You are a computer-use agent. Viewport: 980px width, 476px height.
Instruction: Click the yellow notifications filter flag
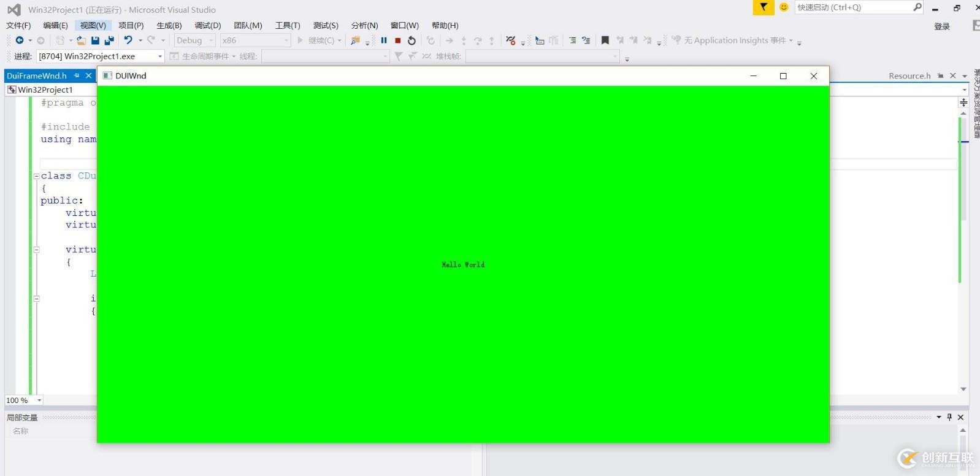tap(763, 7)
